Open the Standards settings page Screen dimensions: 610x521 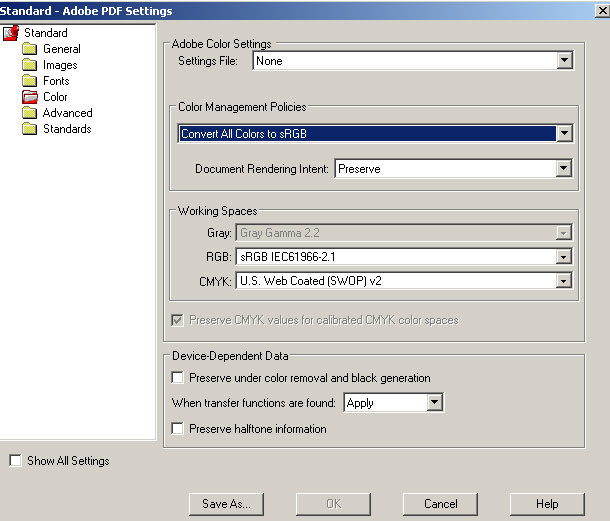coord(67,129)
